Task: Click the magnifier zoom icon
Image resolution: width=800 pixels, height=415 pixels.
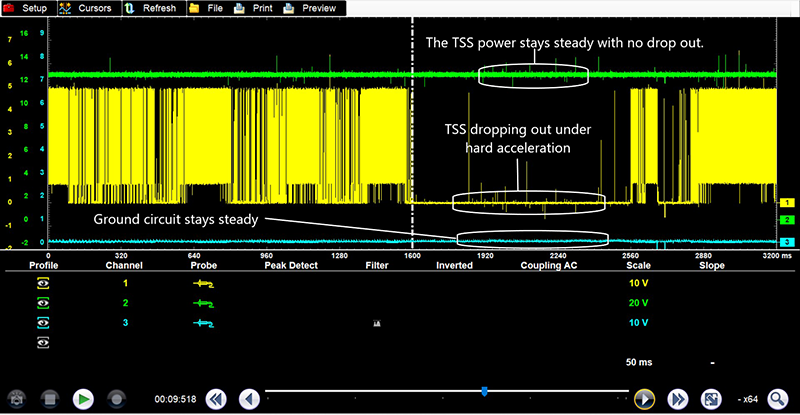Action: pos(777,398)
